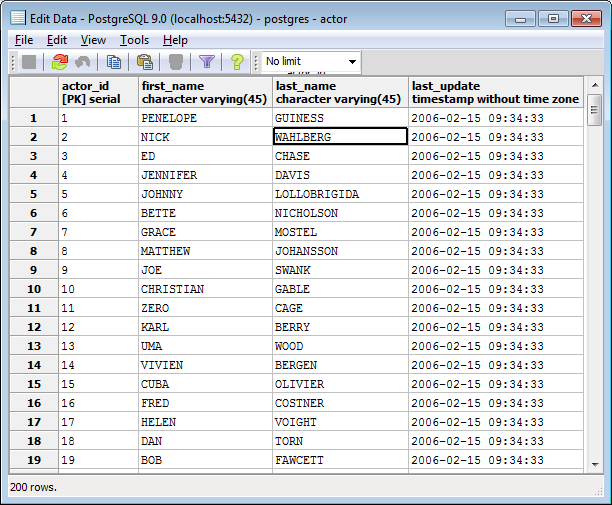This screenshot has height=505, width=612.
Task: Open the View menu
Action: coord(93,40)
